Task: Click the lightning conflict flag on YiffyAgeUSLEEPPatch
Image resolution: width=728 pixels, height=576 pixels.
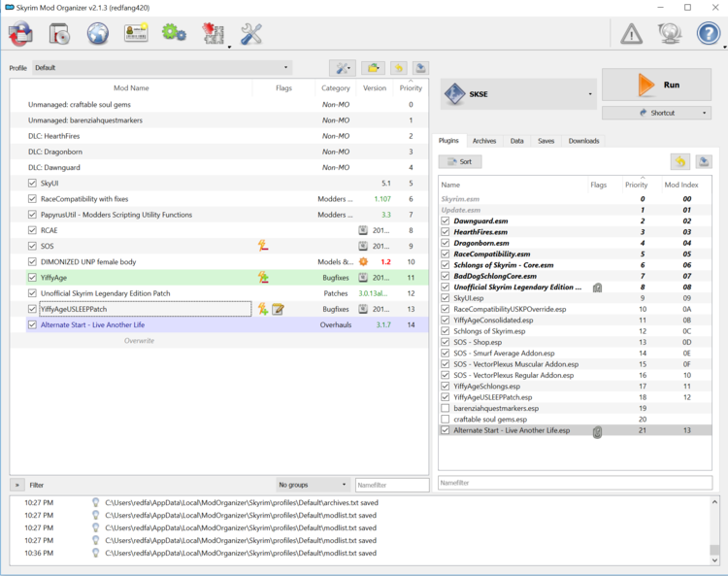Action: [263, 309]
